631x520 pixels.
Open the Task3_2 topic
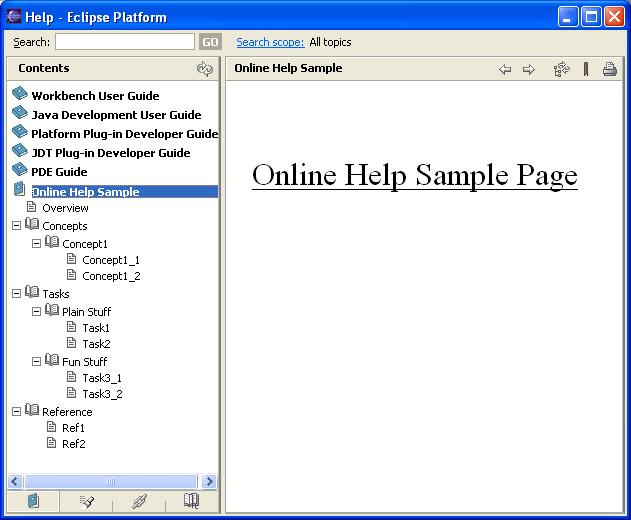pos(103,394)
